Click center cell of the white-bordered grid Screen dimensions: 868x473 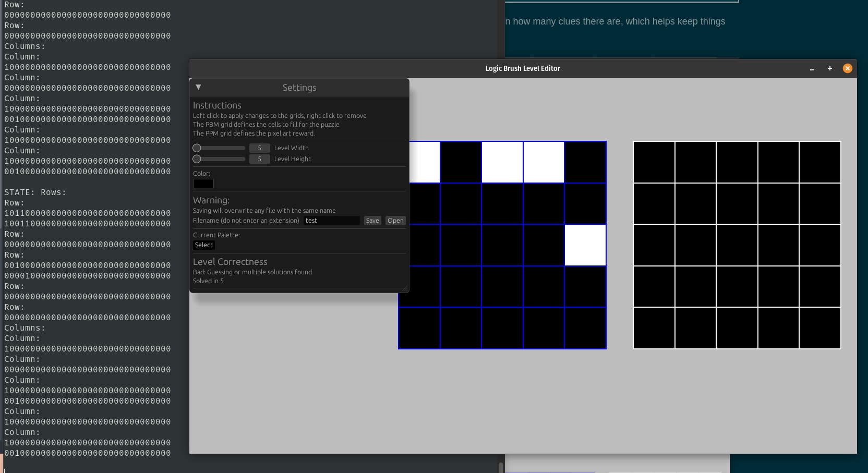click(737, 245)
